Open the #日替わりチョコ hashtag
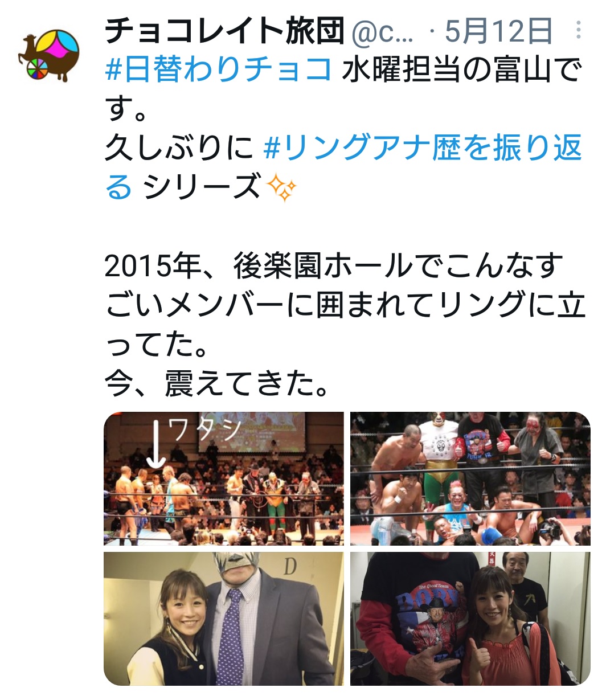 click(x=219, y=70)
